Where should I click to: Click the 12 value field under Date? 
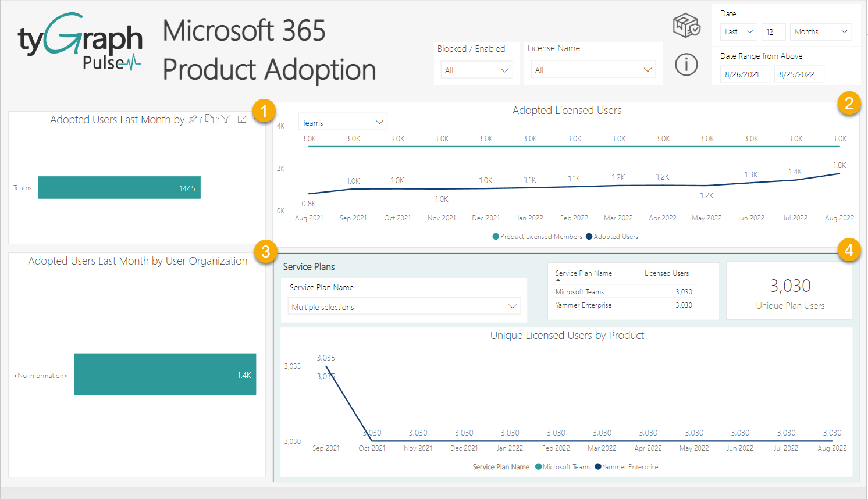tap(774, 31)
